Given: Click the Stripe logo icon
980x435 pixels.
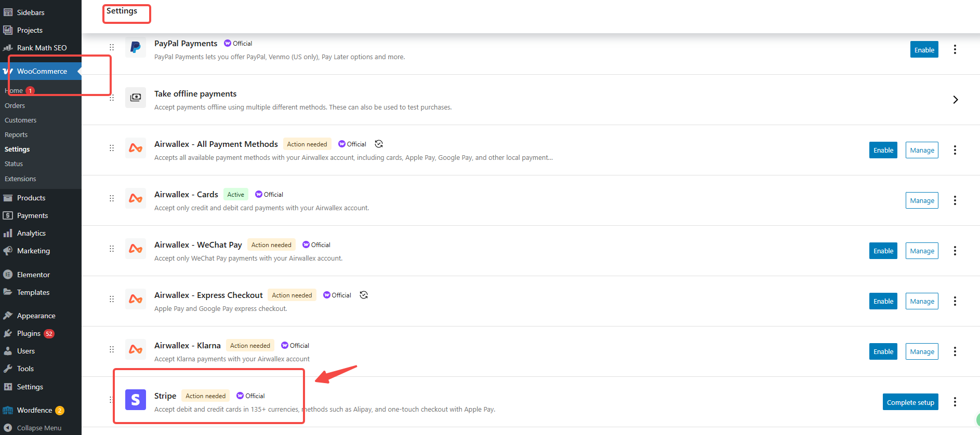Looking at the screenshot, I should 136,400.
